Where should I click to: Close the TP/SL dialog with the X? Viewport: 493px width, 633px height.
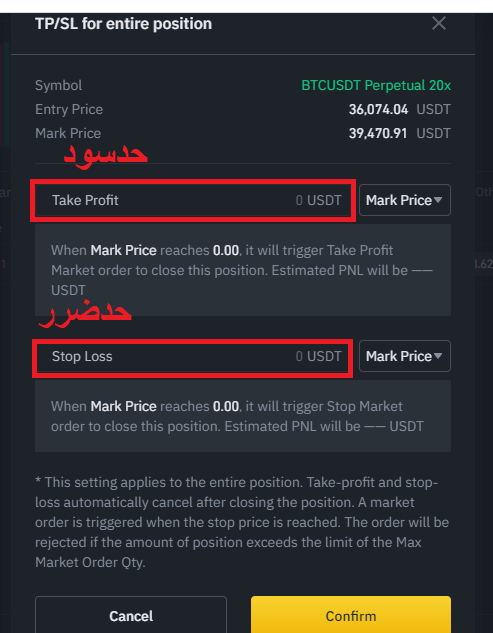click(438, 23)
